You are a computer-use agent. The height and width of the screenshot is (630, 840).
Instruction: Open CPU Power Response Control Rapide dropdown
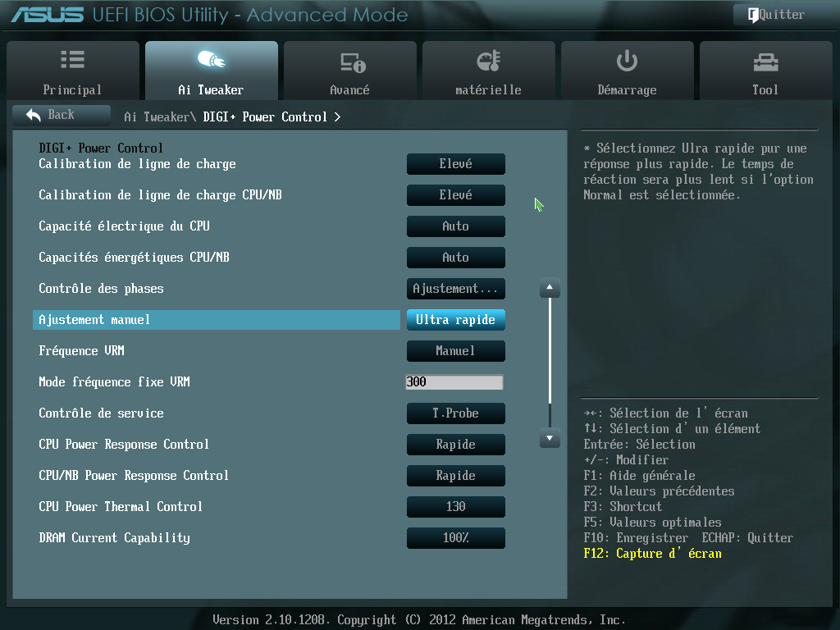pos(456,444)
